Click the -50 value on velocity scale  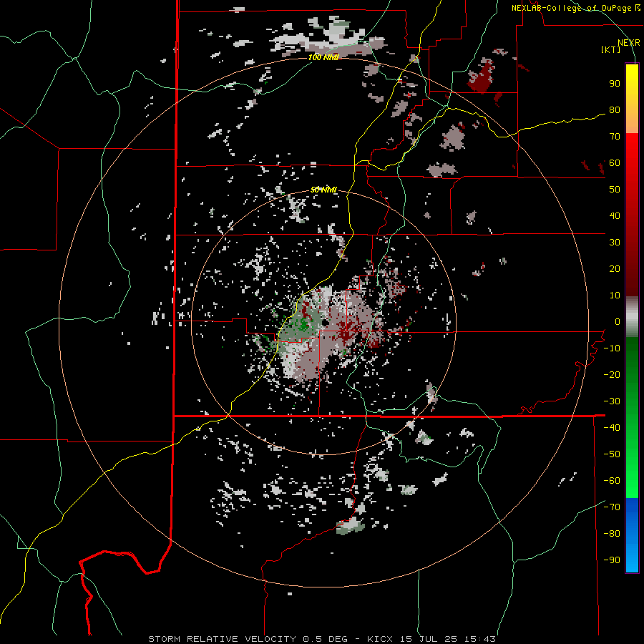pyautogui.click(x=612, y=454)
